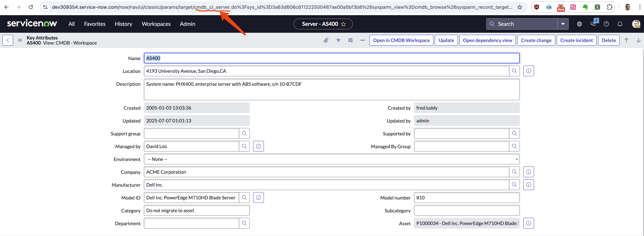Image resolution: width=644 pixels, height=236 pixels.
Task: Open the form context hamburger menu
Action: click(20, 40)
